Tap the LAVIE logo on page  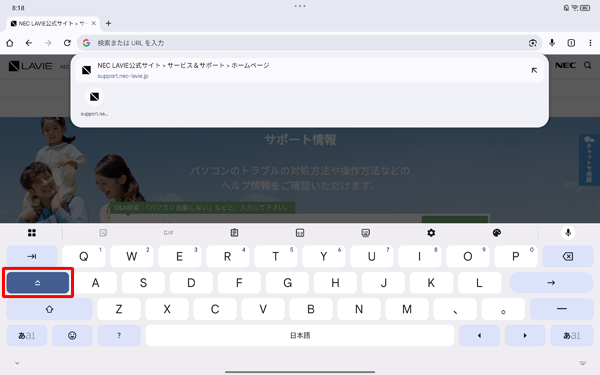pos(31,66)
